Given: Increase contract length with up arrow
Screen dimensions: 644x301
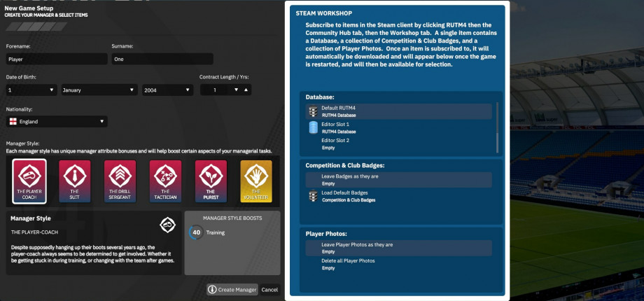Looking at the screenshot, I should point(246,90).
